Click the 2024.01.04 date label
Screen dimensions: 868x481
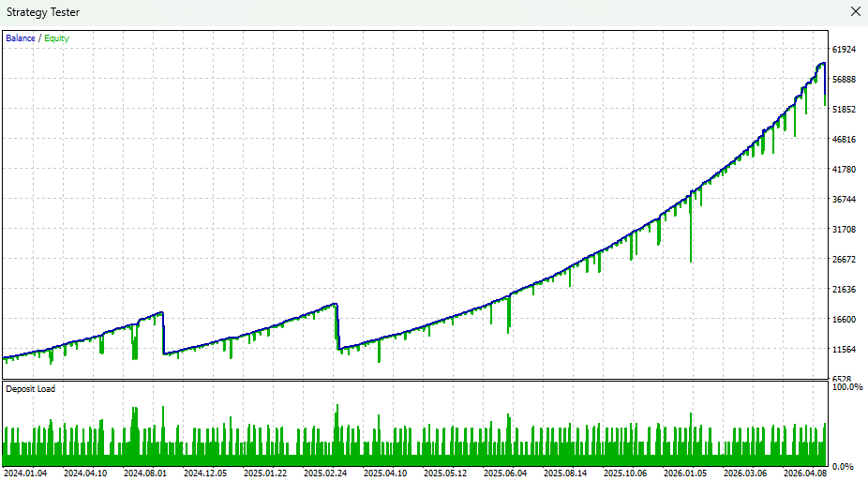click(25, 473)
